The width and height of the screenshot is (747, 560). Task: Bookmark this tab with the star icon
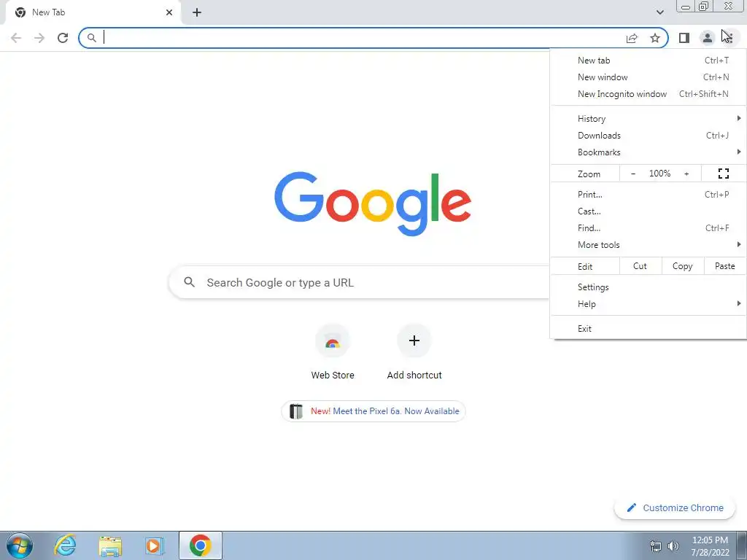click(x=655, y=38)
